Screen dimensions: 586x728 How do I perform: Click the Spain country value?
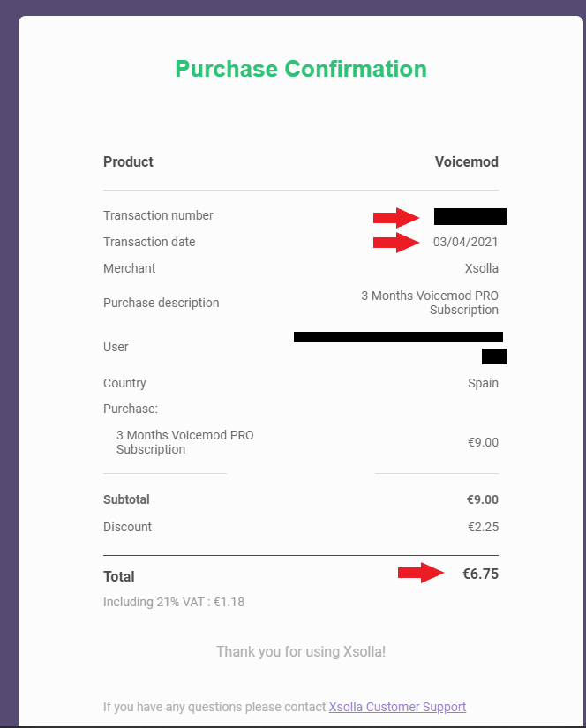(483, 383)
